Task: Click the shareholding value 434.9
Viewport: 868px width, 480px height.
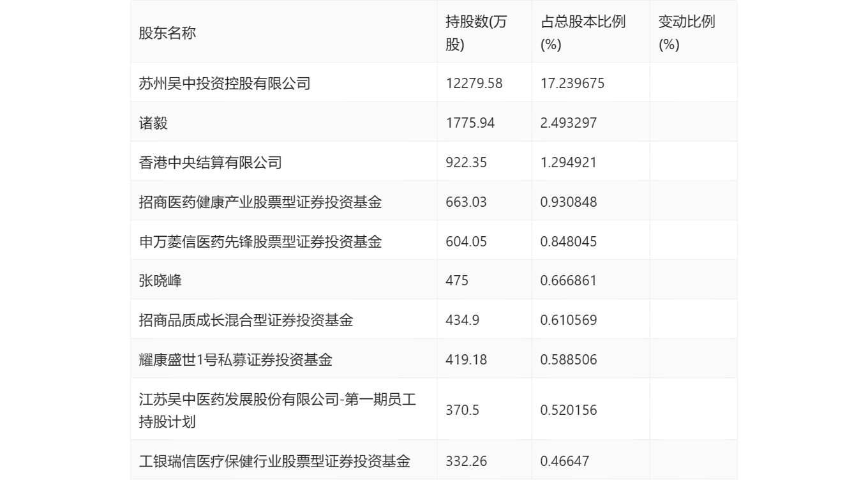Action: pyautogui.click(x=463, y=320)
